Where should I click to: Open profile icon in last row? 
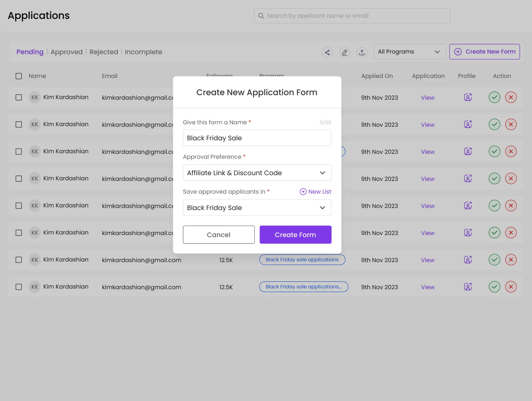click(468, 287)
